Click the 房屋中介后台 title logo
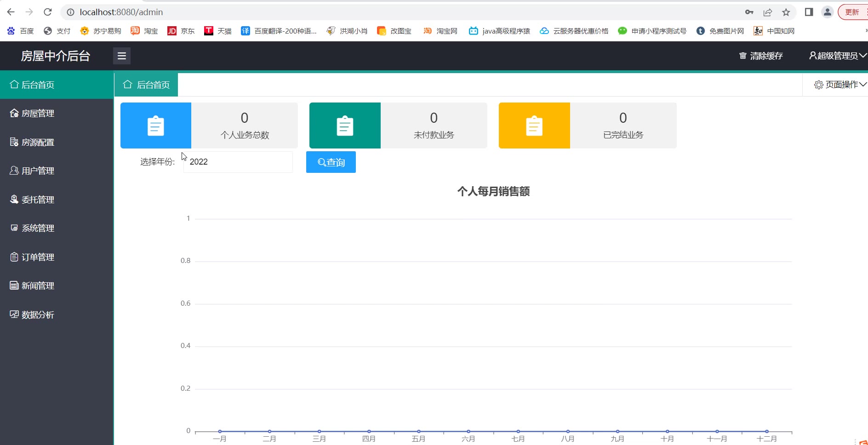The image size is (868, 445). [56, 56]
